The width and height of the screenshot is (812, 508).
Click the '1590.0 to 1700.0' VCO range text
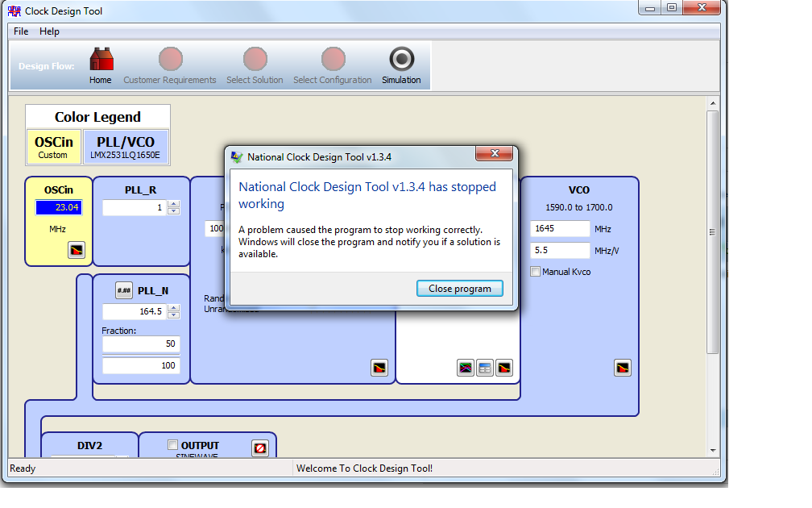[579, 207]
